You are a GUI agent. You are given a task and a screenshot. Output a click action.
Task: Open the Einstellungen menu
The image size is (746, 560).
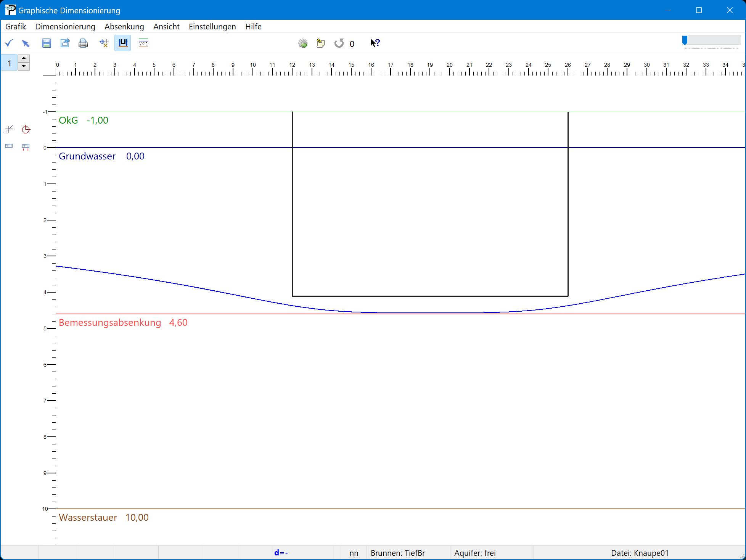pos(212,27)
